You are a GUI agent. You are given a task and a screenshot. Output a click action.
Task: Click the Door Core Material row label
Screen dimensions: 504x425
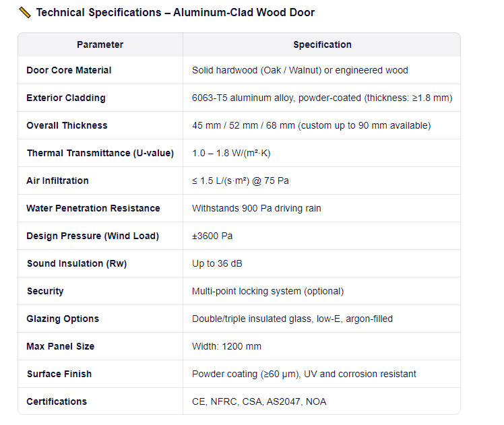tap(69, 70)
